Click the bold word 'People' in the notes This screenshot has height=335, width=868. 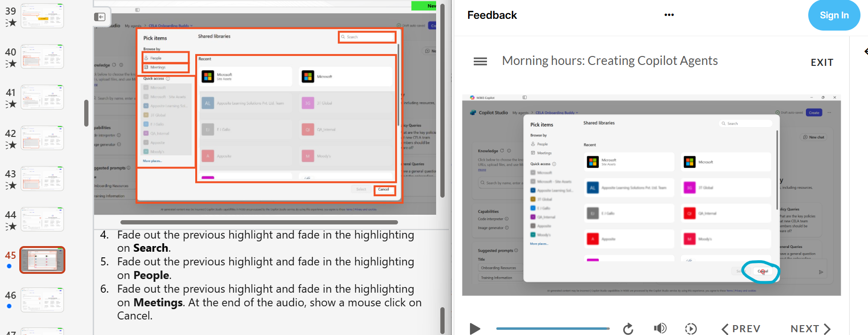151,275
